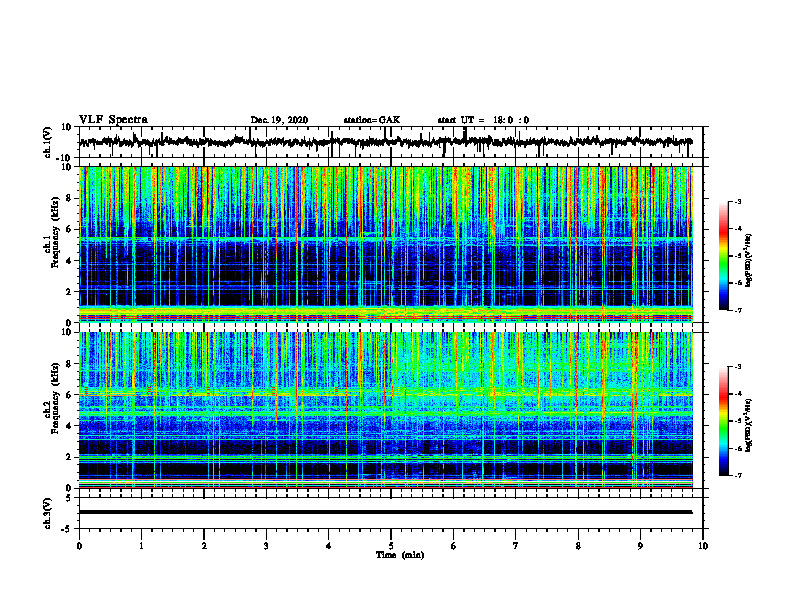Click the 4 kHz tick of ch.1 spectrogram
Screen dimensions: 792x612
70,261
